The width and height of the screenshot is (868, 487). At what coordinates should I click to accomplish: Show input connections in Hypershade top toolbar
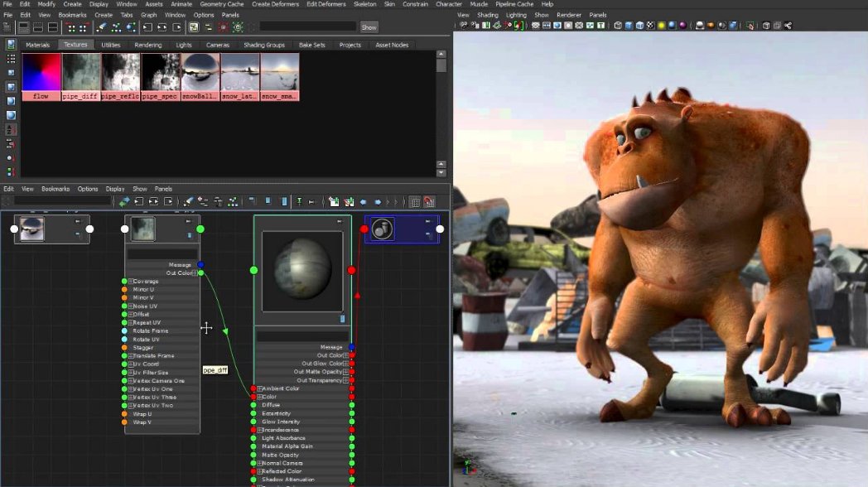pos(147,27)
